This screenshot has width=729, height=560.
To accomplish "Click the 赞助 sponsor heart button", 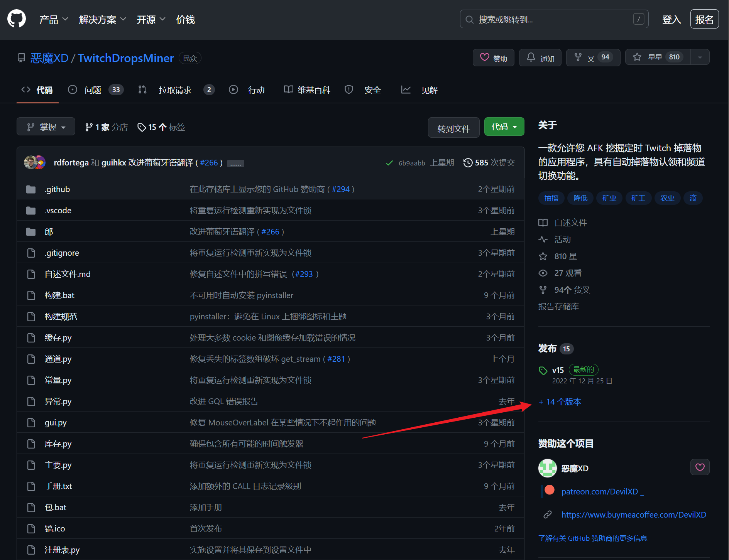I will click(493, 57).
